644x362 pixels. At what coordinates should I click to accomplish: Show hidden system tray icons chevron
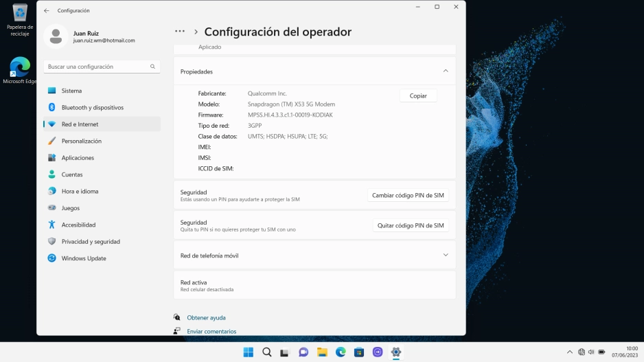tap(569, 352)
